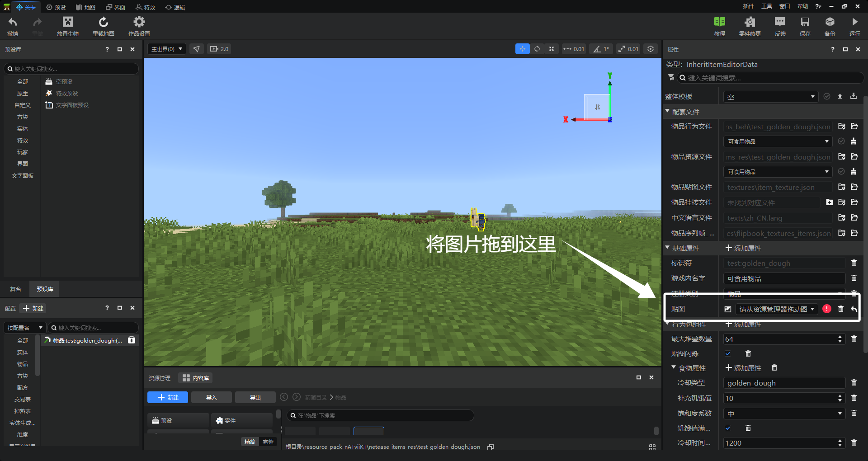Open 可食用物品 dropdown under 物品行为文件
868x461 pixels.
tap(778, 141)
